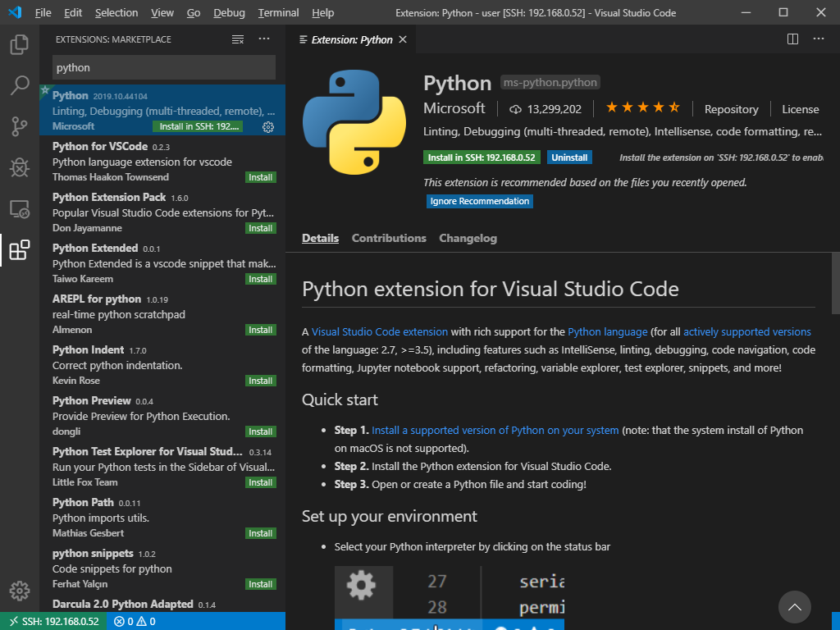The width and height of the screenshot is (840, 630).
Task: Open Extensions panel more actions menu
Action: tap(264, 39)
